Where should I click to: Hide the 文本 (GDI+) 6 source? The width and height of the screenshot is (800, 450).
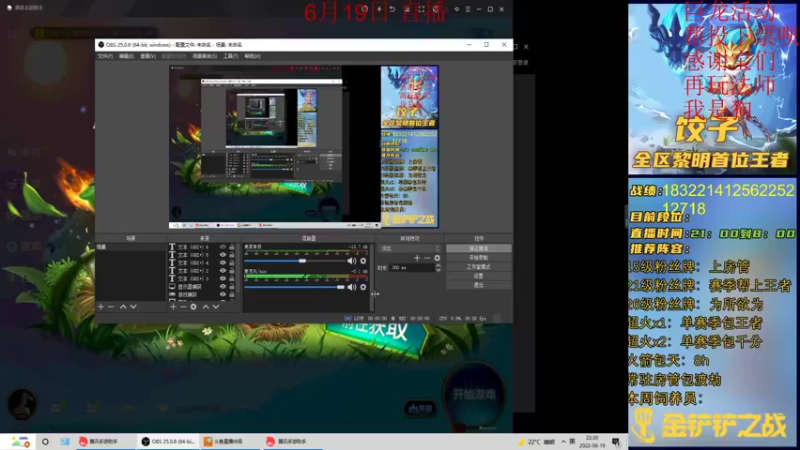coord(222,247)
